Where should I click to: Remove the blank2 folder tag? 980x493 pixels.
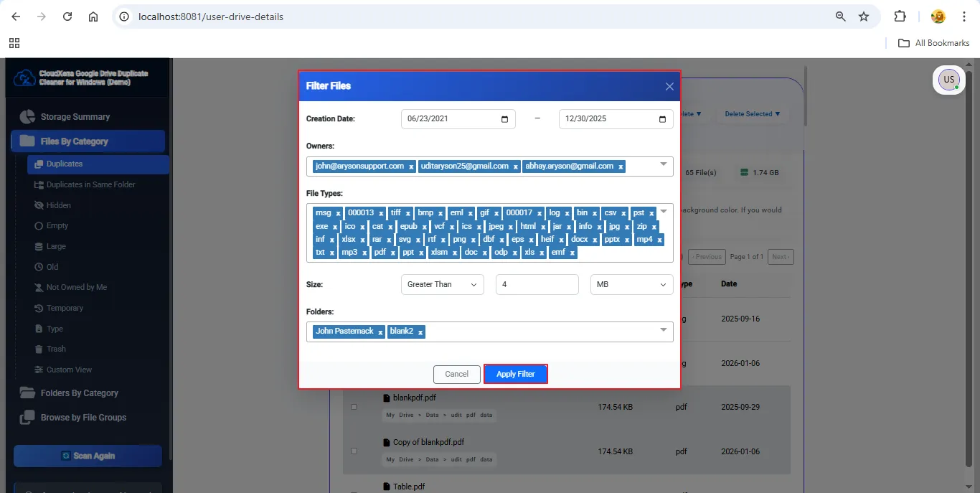pyautogui.click(x=420, y=332)
